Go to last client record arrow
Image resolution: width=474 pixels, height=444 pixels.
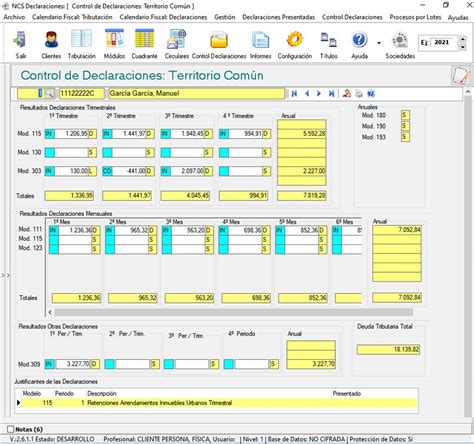(x=331, y=94)
